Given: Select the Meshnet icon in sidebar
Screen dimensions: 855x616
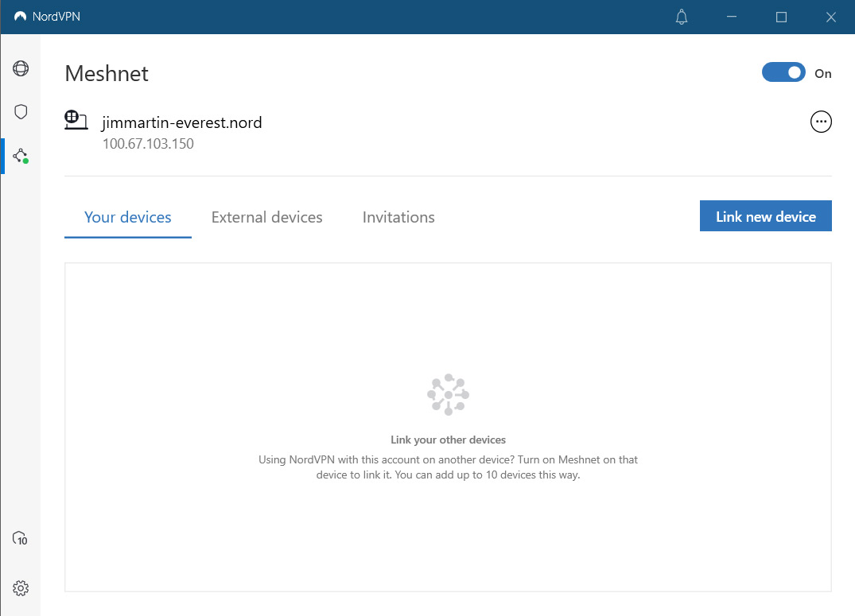Looking at the screenshot, I should [21, 156].
